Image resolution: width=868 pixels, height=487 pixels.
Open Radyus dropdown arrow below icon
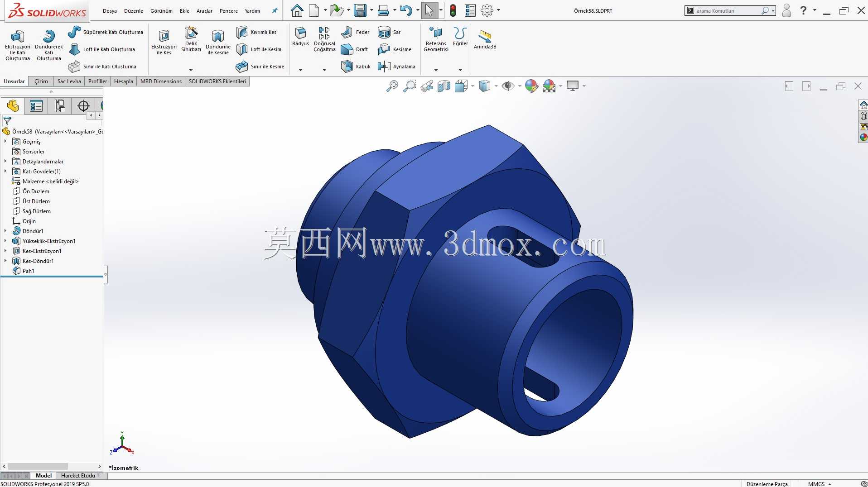300,70
